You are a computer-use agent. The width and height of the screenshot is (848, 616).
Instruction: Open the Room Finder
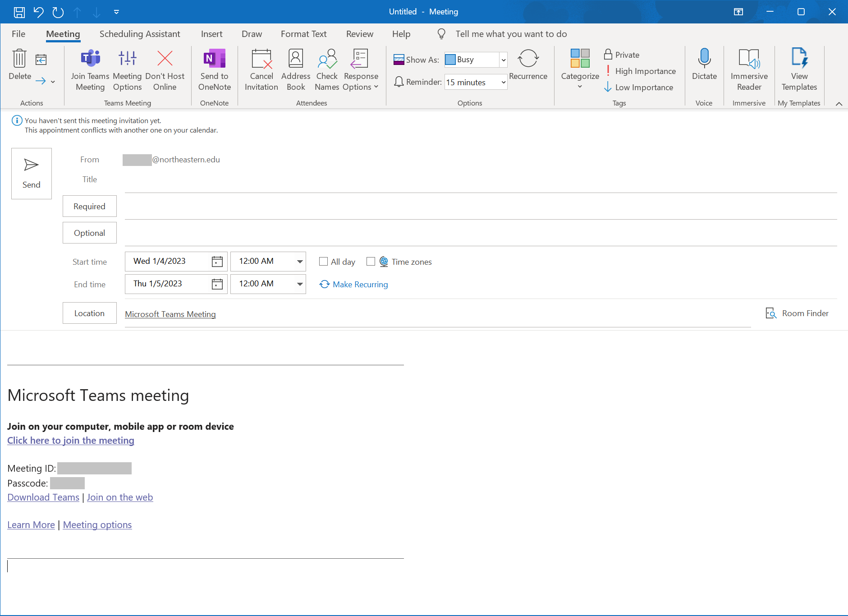tap(797, 313)
